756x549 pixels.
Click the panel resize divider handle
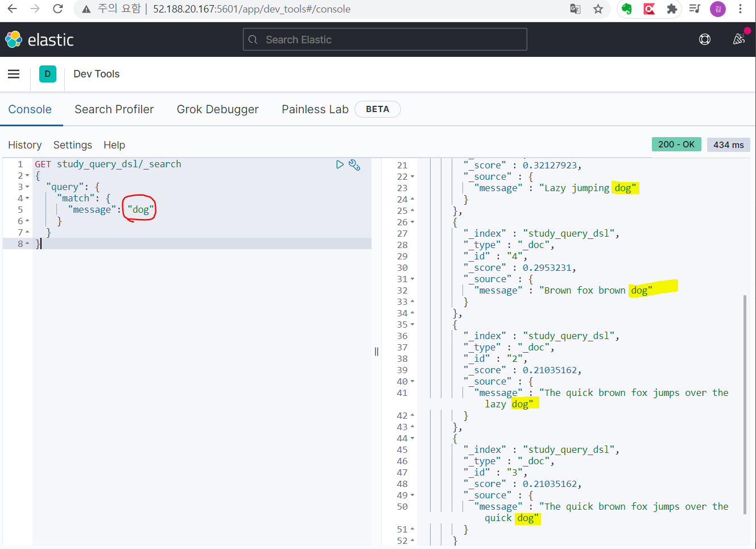[x=377, y=352]
